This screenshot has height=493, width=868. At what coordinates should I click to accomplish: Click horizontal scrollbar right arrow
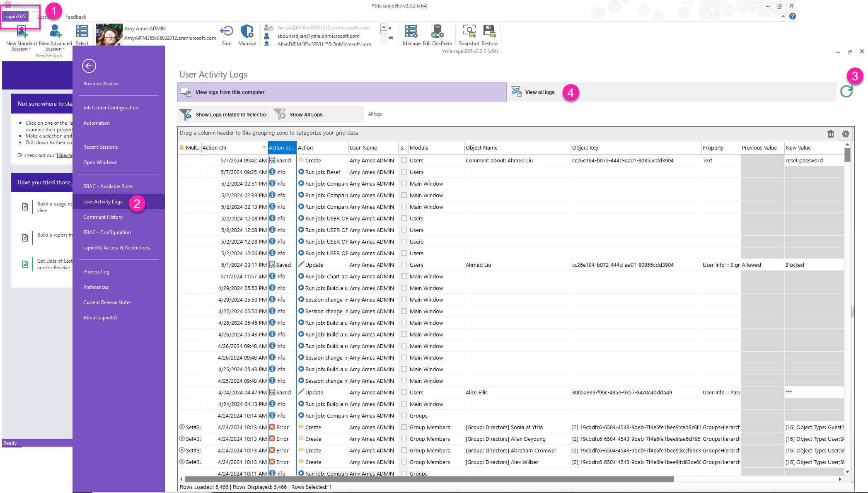(x=840, y=479)
